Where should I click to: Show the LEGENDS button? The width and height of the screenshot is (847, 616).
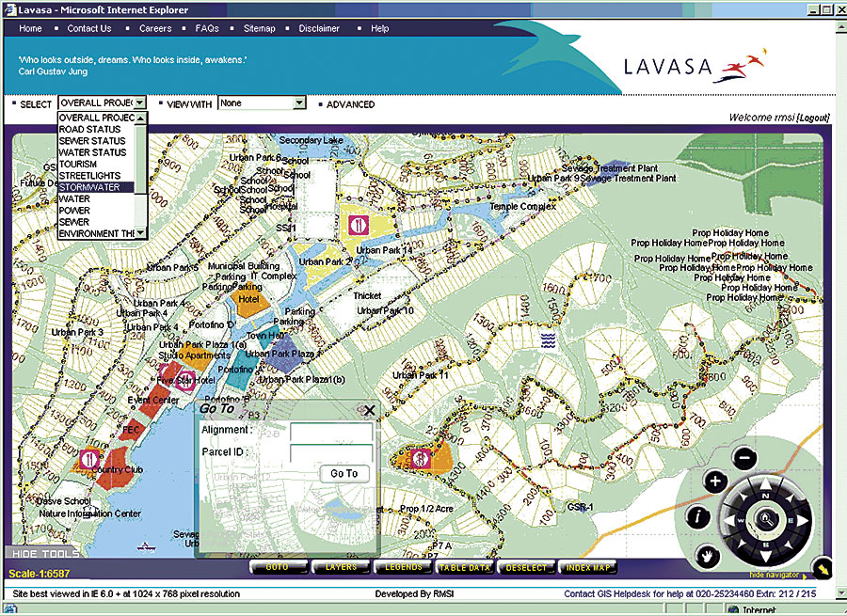404,567
